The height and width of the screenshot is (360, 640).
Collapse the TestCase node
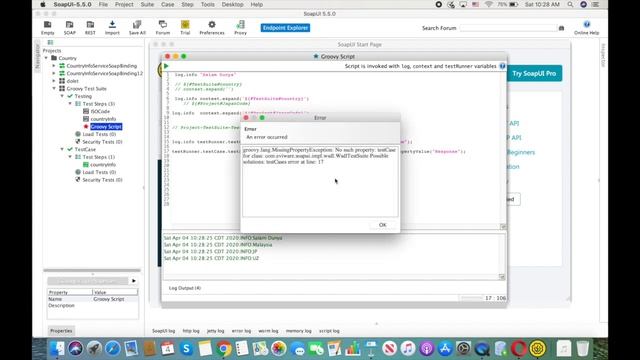[62, 149]
